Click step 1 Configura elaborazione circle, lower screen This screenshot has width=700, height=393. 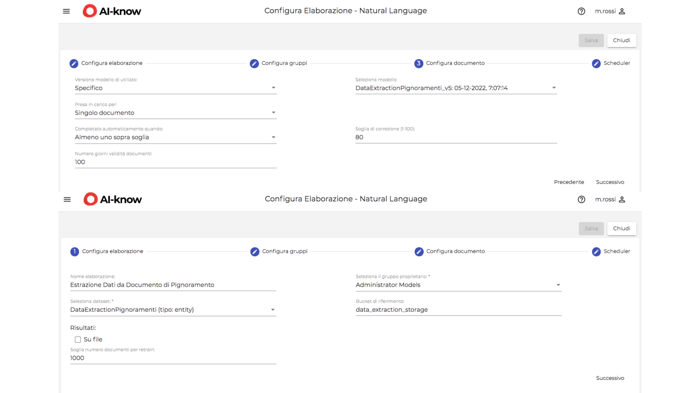click(x=75, y=251)
